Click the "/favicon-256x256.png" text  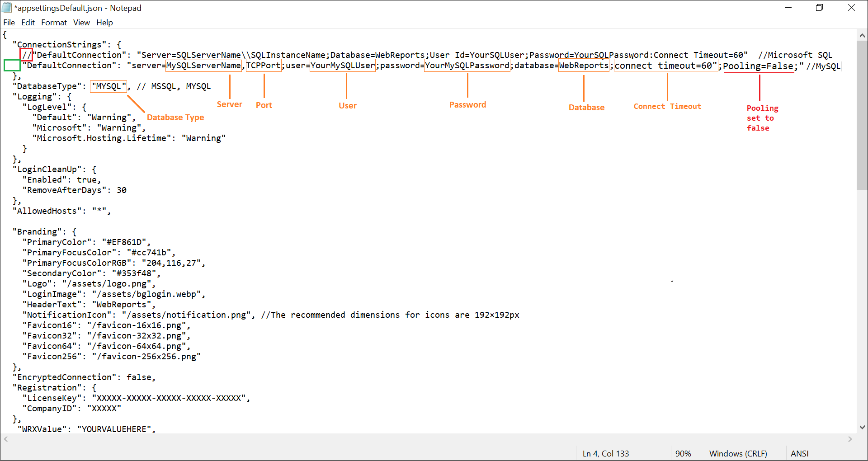tap(146, 357)
